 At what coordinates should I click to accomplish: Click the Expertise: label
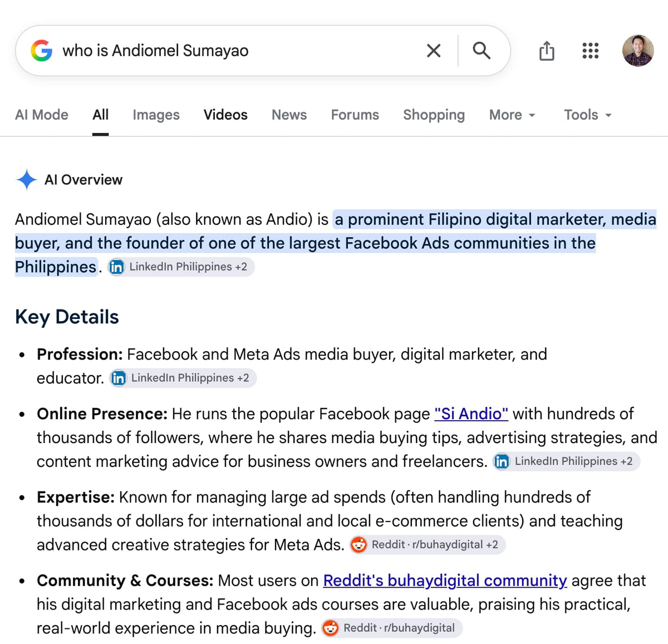[x=76, y=496]
